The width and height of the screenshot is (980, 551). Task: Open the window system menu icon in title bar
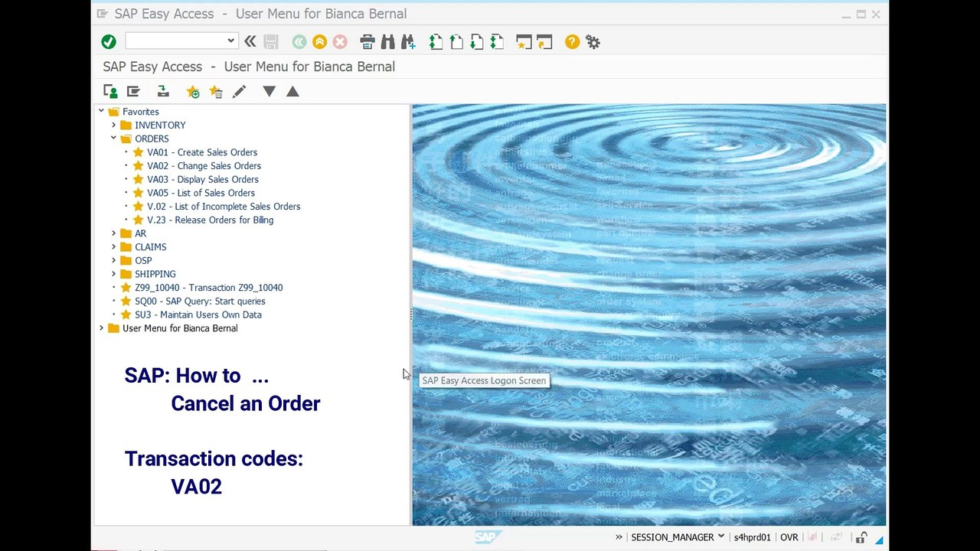(103, 14)
